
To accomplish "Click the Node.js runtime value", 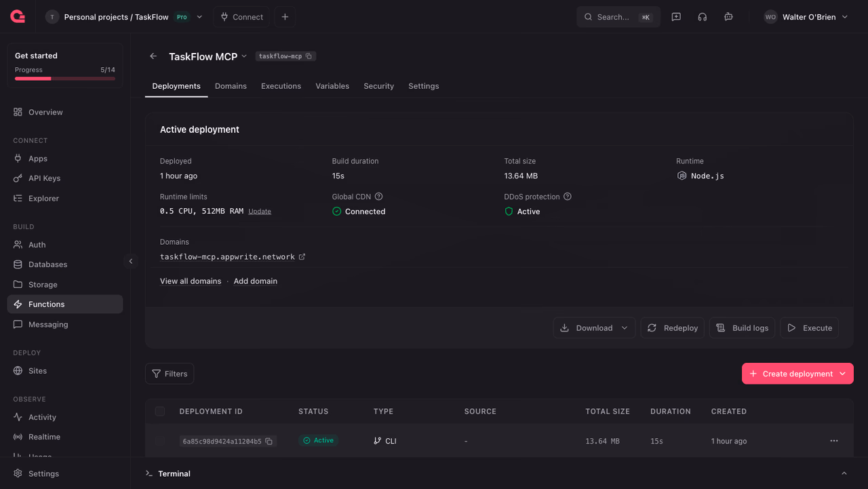I will [x=701, y=176].
